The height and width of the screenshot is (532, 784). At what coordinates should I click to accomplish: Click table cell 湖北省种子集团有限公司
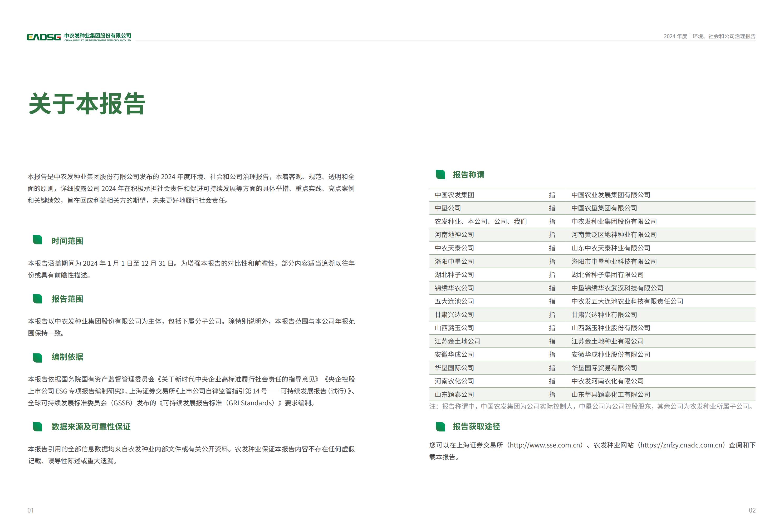coord(607,275)
